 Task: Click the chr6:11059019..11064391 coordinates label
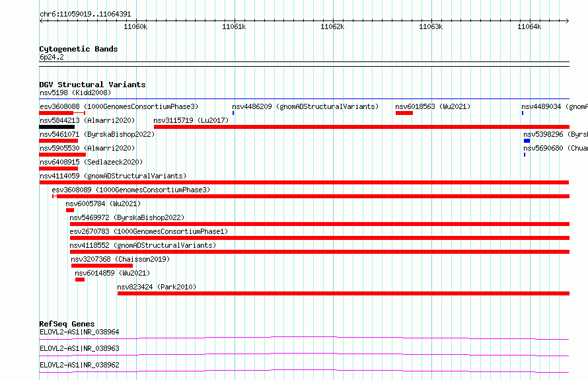(85, 14)
